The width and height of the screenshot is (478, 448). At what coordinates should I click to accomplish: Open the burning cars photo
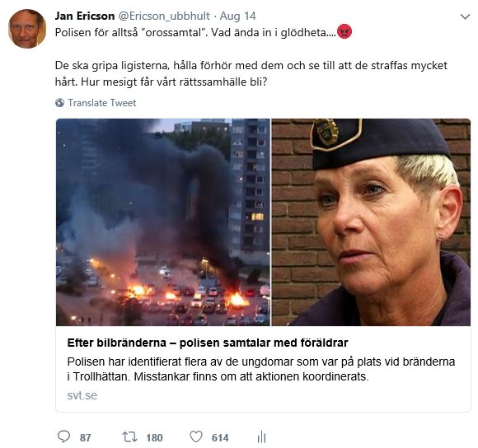click(163, 222)
